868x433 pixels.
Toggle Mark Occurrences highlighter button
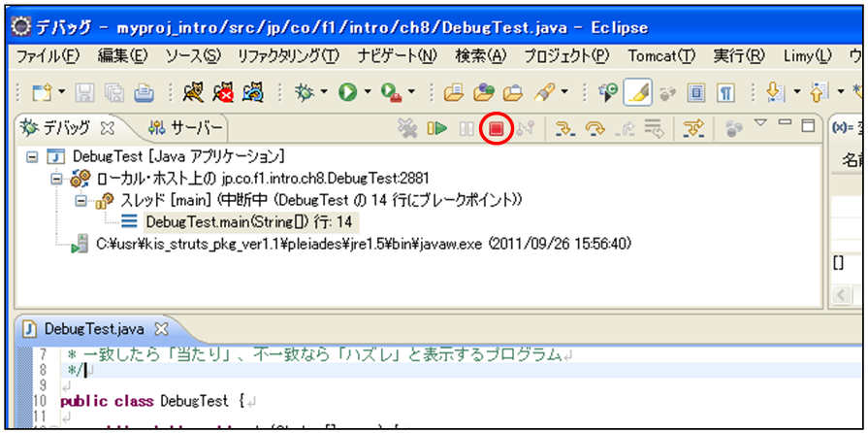coord(637,92)
